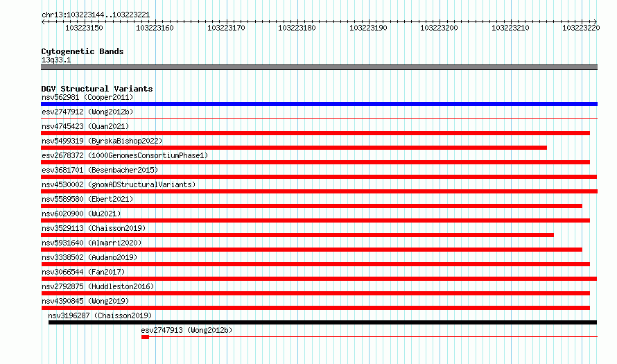
Task: Open nsv3338502 (Audano2019) label
Action: [89, 257]
